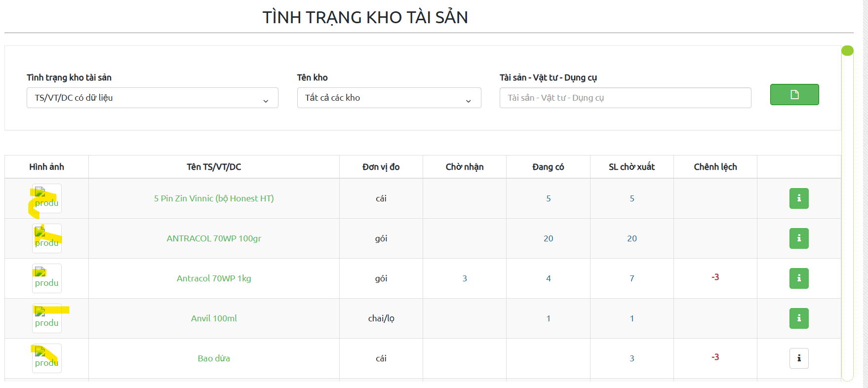
Task: Focus the Tài sản - Vật tư - Dụng cụ field
Action: click(625, 98)
